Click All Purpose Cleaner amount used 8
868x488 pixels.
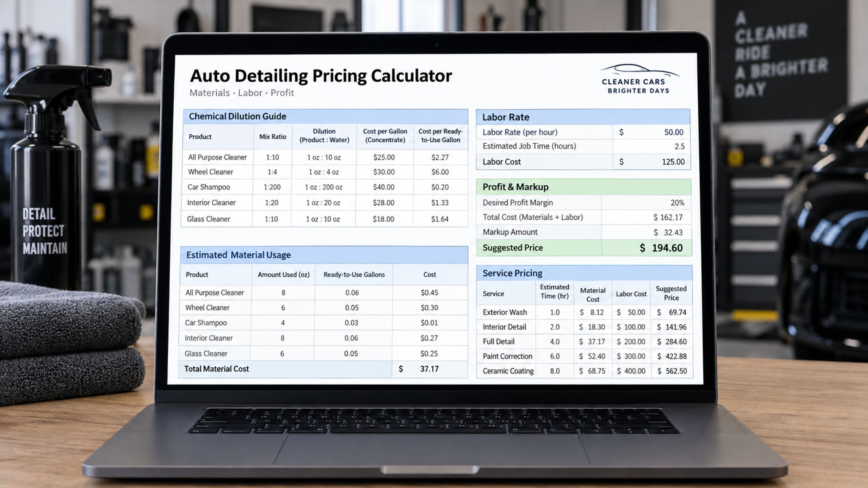[x=283, y=292]
